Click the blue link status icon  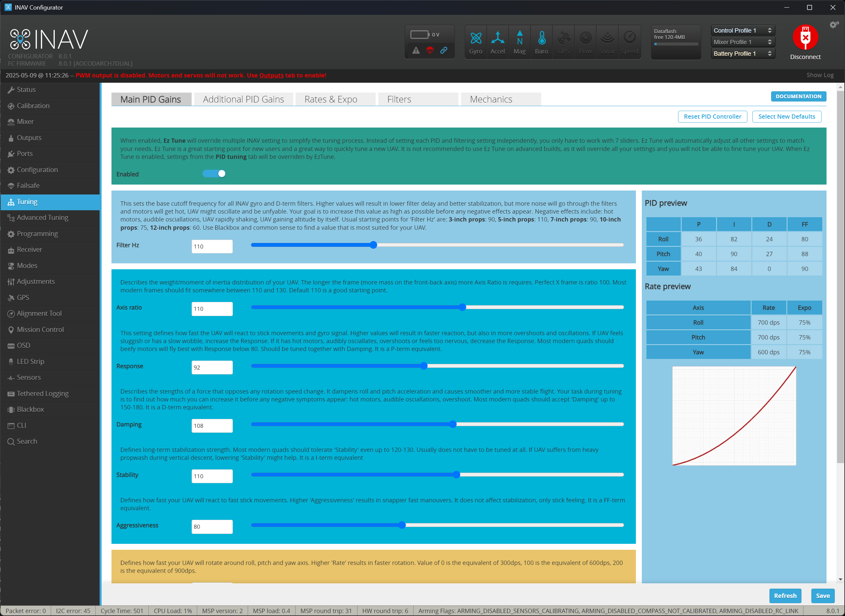[444, 50]
